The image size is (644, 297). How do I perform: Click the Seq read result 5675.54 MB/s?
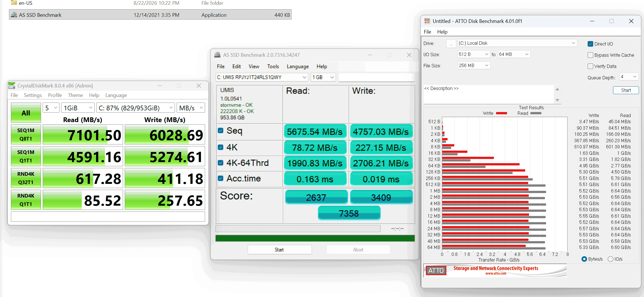315,132
